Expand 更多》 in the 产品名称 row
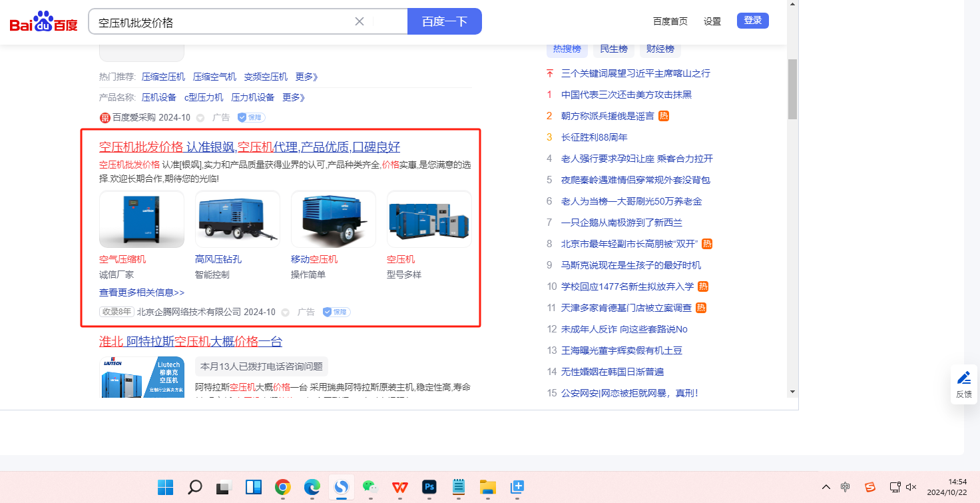This screenshot has width=980, height=503. (294, 97)
